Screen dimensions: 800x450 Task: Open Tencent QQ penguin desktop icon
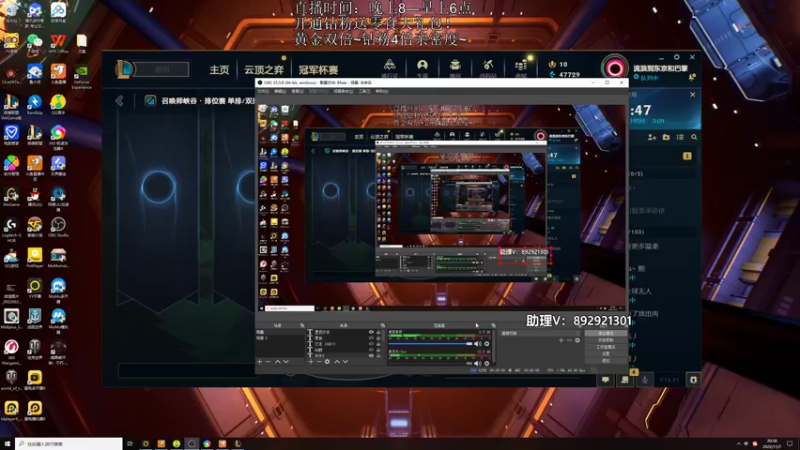point(34,194)
